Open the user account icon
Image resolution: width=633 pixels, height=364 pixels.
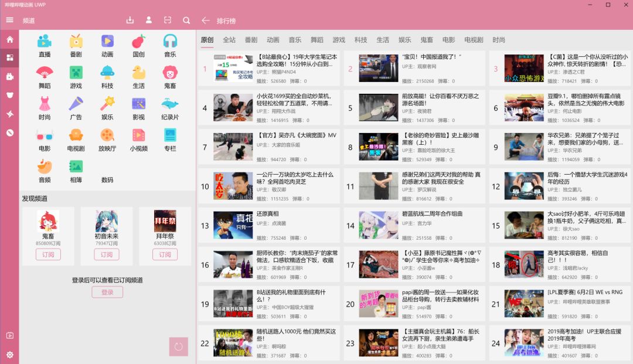(148, 20)
